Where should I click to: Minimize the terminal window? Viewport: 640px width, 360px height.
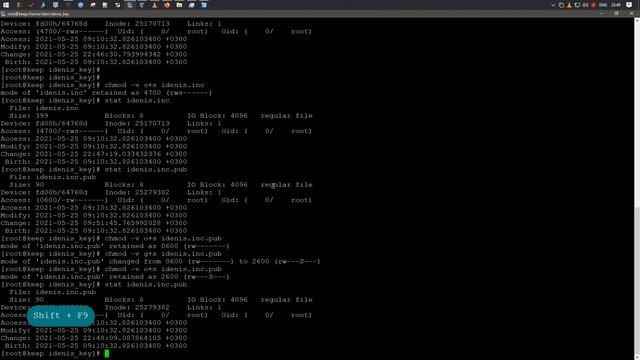(x=601, y=13)
